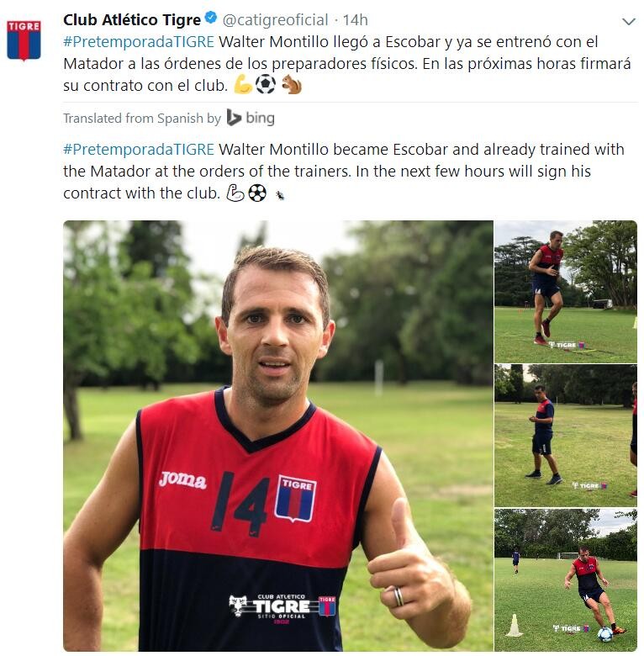Viewport: 644px width, 656px height.
Task: Click the squirrel emoji in original tweet
Action: coord(292,84)
